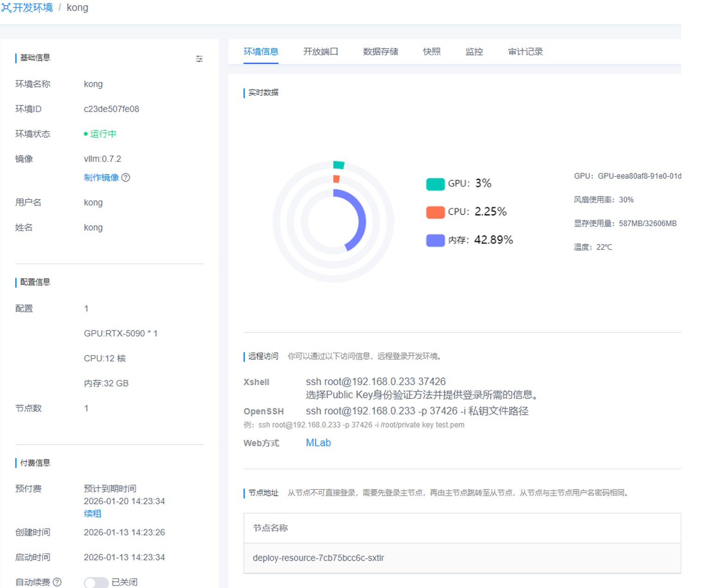Click the teal GPU legend swatch
The image size is (702, 588).
(435, 184)
